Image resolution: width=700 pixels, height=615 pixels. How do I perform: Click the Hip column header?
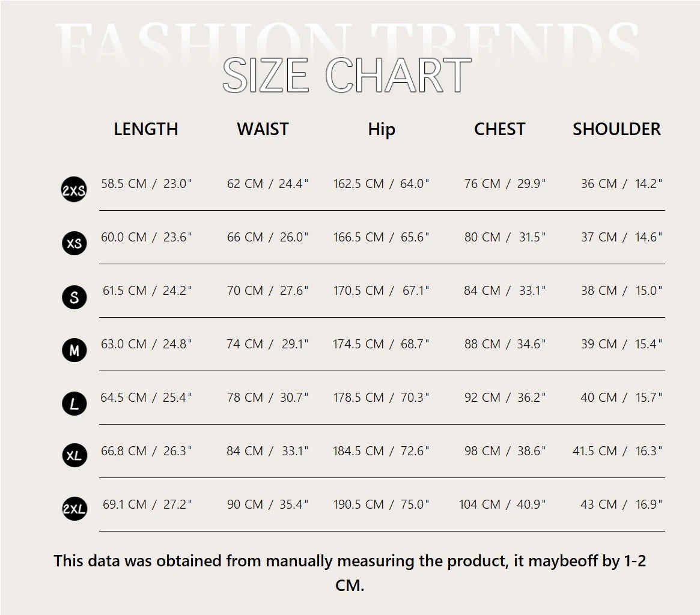[382, 129]
